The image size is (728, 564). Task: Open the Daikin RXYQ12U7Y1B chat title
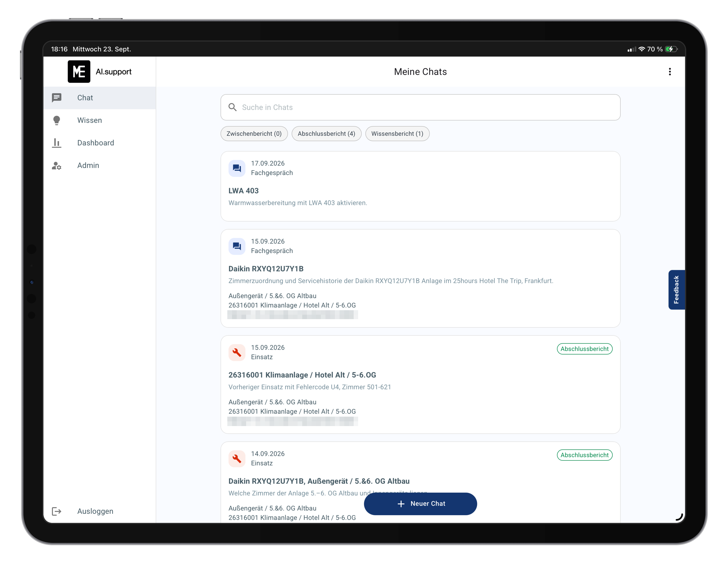pos(266,269)
